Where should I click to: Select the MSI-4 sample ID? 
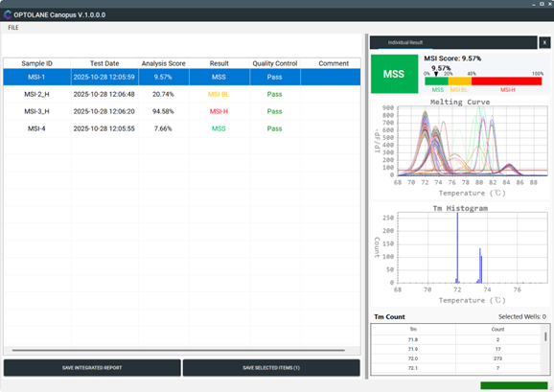(36, 128)
